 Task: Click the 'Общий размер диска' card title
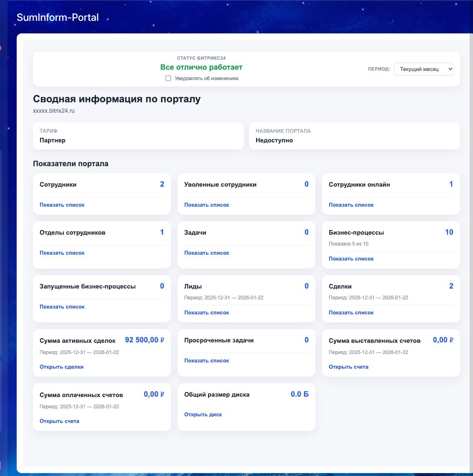217,395
